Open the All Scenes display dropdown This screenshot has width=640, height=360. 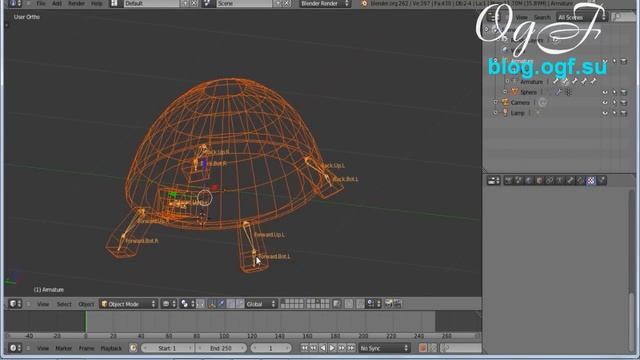pyautogui.click(x=581, y=17)
